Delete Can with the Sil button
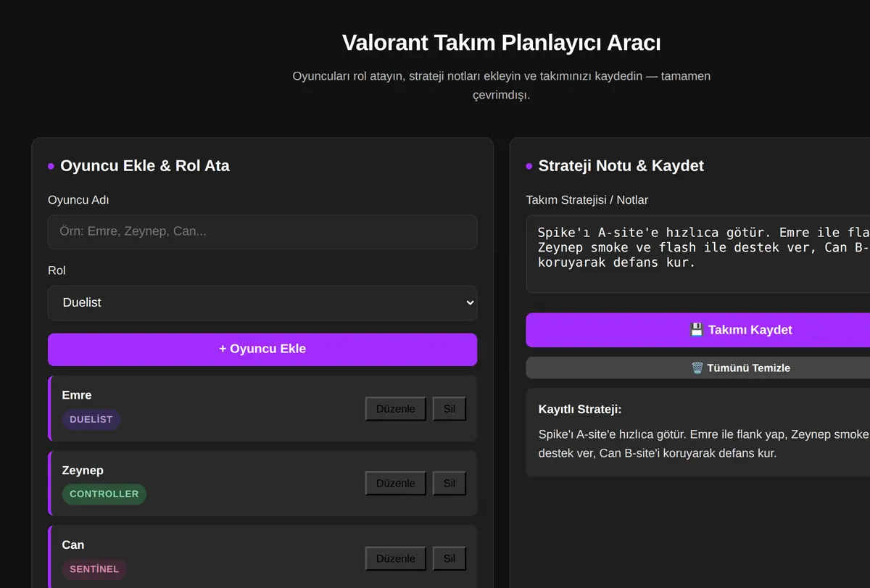 coord(449,558)
